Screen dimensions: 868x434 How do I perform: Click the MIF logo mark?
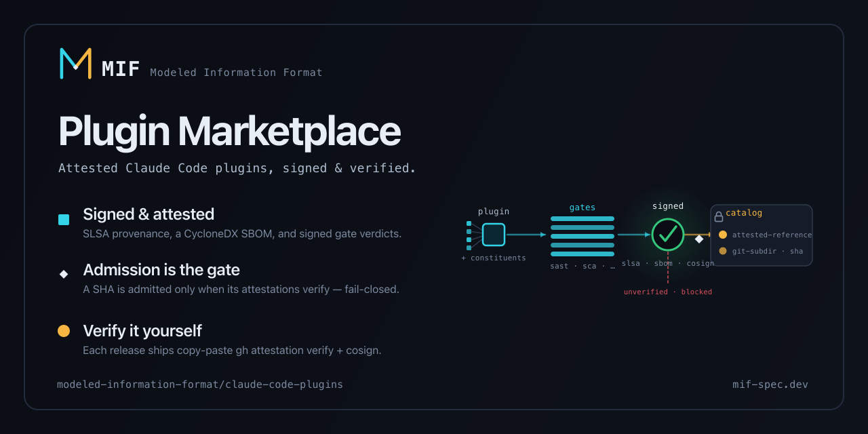click(x=75, y=64)
